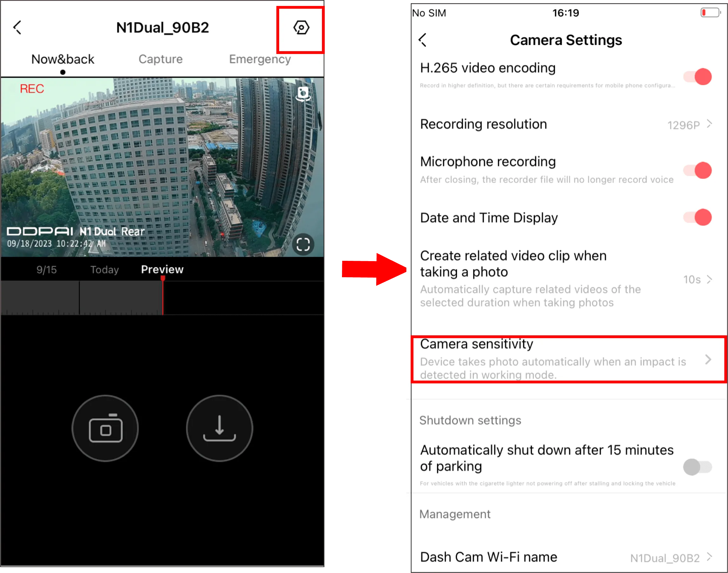Viewport: 728px width, 573px height.
Task: Open the Emergency tab
Action: pos(260,59)
